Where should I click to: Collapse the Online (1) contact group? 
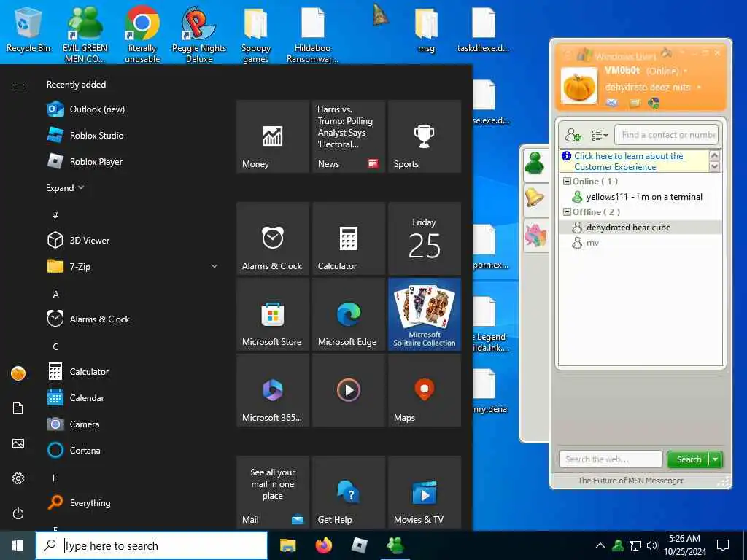567,181
